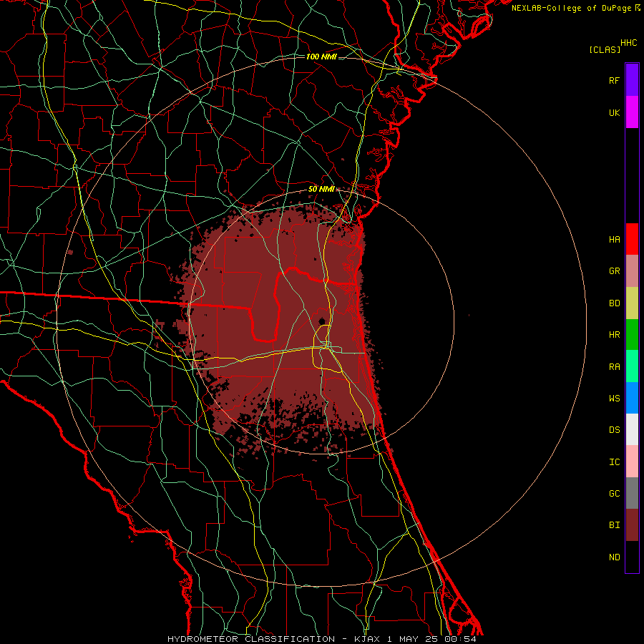The height and width of the screenshot is (644, 644).
Task: Click the DS white legend swatch
Action: (x=632, y=429)
